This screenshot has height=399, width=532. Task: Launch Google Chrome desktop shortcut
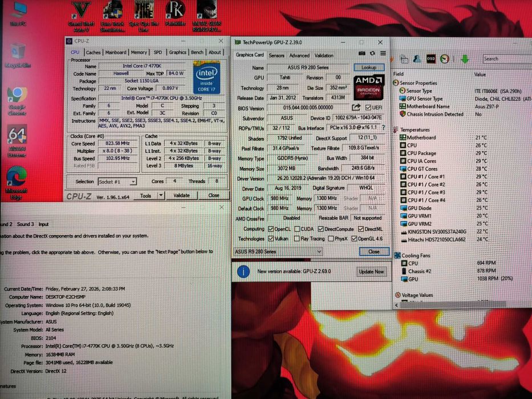17,101
